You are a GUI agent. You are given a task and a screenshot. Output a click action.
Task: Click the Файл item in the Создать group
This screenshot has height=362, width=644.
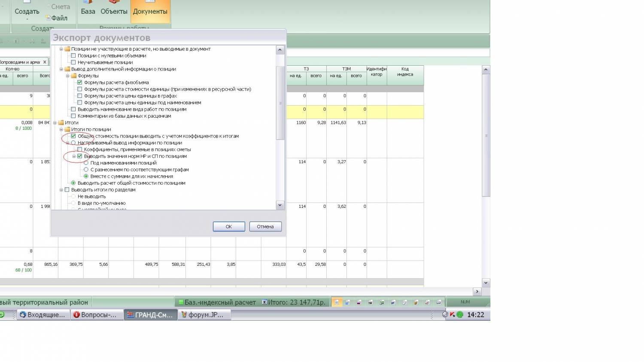tap(57, 18)
